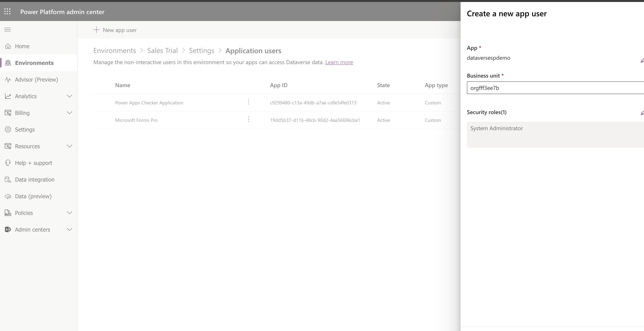Open Advisor (Preview) menu item
Screen dimensions: 644x331
[39, 79]
